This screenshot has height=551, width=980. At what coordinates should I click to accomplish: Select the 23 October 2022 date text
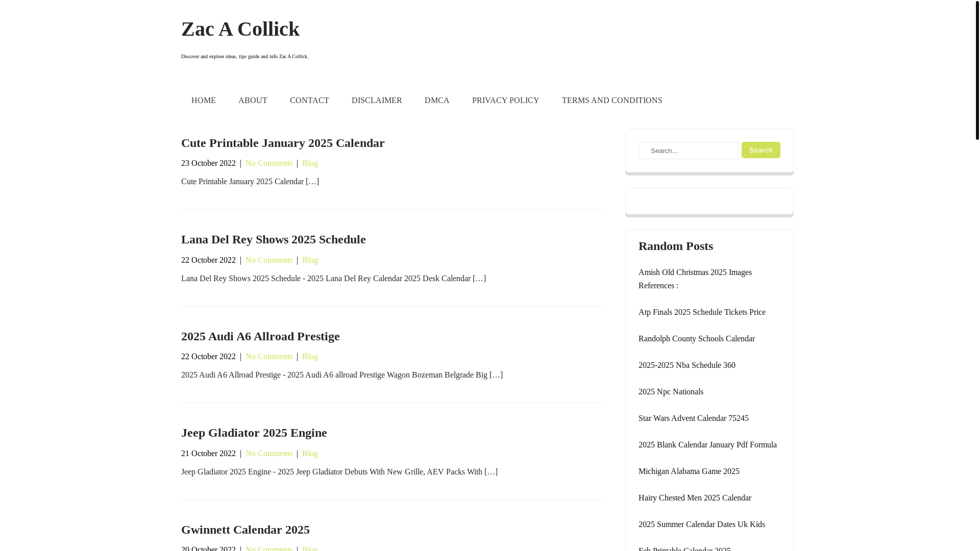pyautogui.click(x=208, y=163)
